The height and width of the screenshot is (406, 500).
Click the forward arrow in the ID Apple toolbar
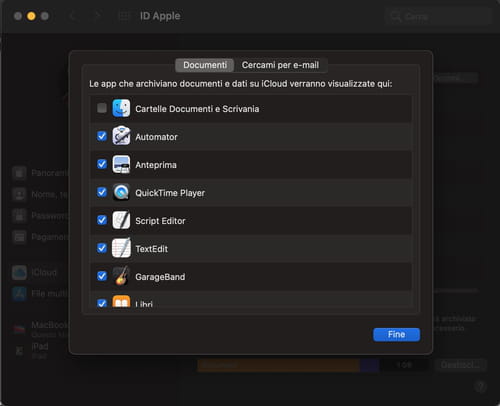tap(97, 16)
